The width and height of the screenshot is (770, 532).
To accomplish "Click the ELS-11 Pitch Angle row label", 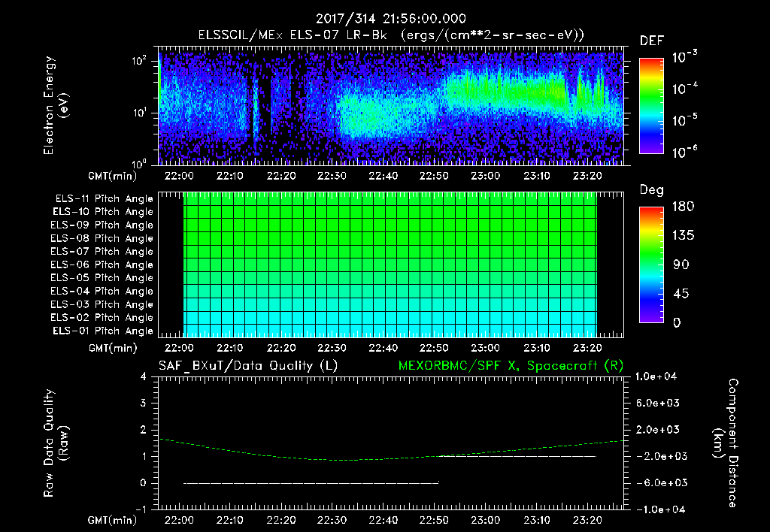I will [104, 199].
